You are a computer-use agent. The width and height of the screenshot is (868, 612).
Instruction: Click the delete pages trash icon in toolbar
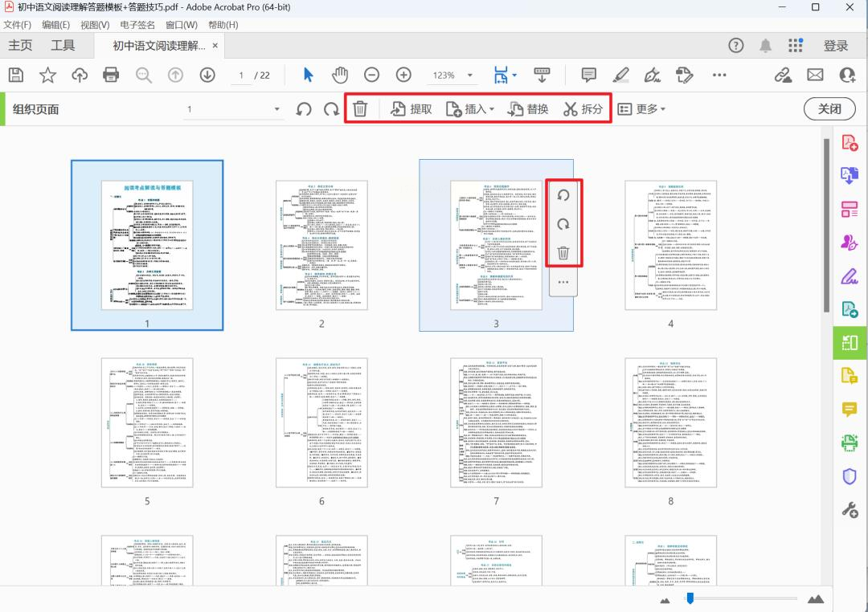[x=360, y=108]
